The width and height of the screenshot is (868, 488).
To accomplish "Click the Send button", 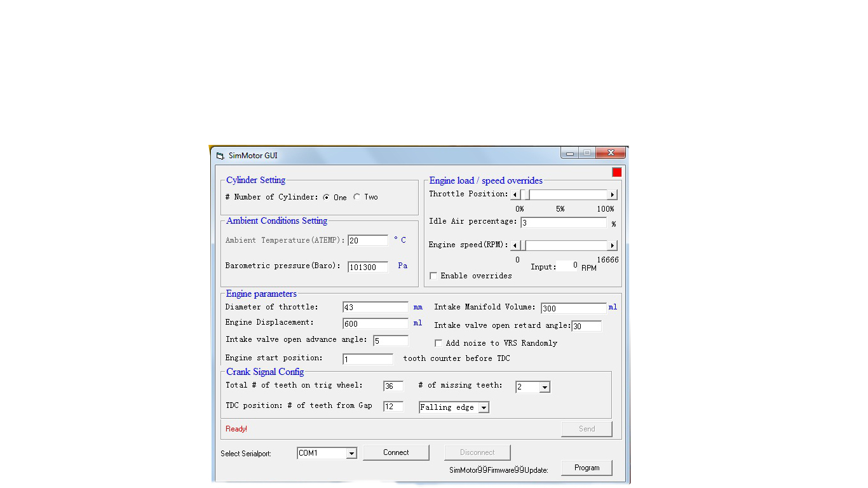I will tap(587, 429).
